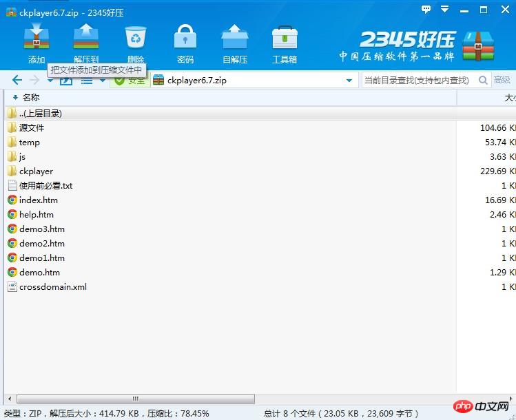The image size is (516, 420).
Task: Click the folder icon beside ckplayer
Action: [12, 171]
